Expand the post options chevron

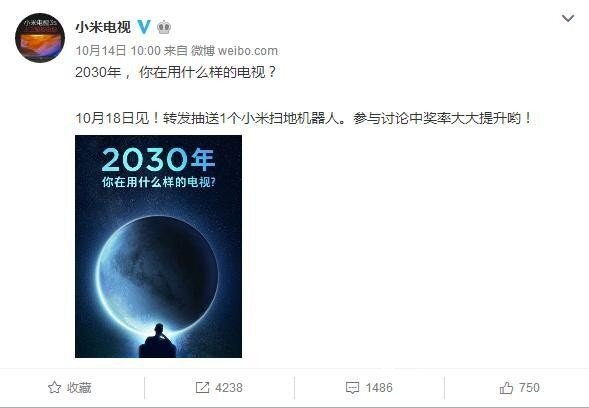click(568, 18)
